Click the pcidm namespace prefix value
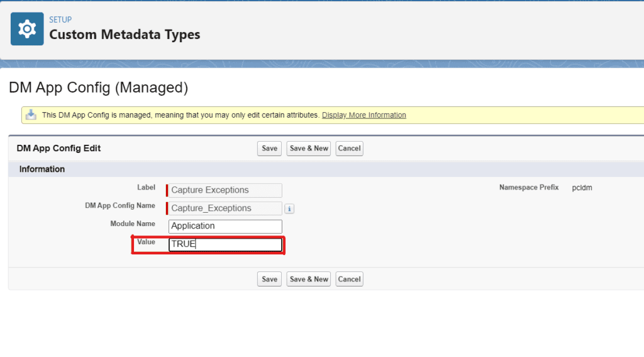644x357 pixels. (x=582, y=188)
